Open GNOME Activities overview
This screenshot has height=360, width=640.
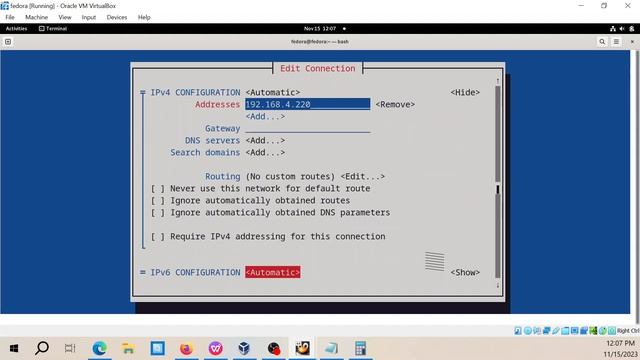(x=16, y=29)
